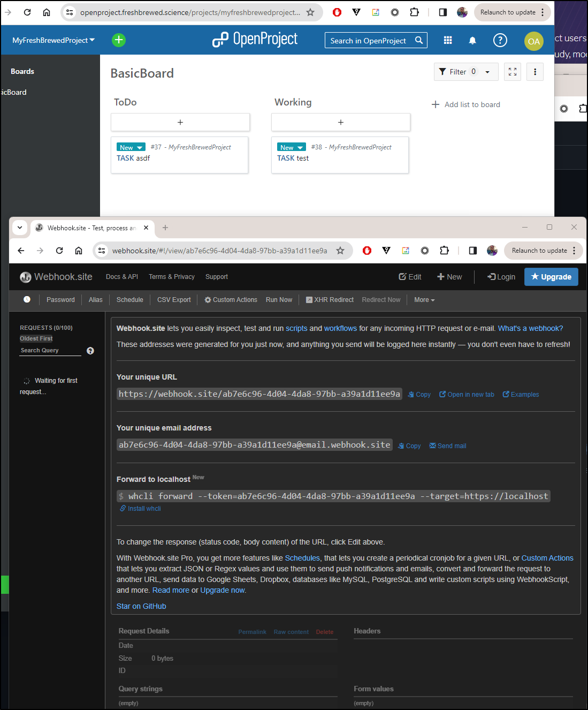Close the Webhook.site browser tab
The height and width of the screenshot is (710, 588).
(146, 228)
